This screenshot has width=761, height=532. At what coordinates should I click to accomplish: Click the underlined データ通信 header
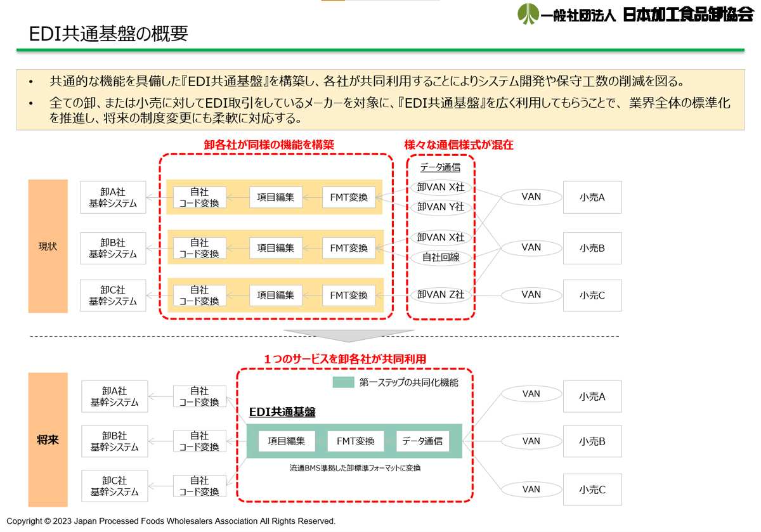coord(440,167)
